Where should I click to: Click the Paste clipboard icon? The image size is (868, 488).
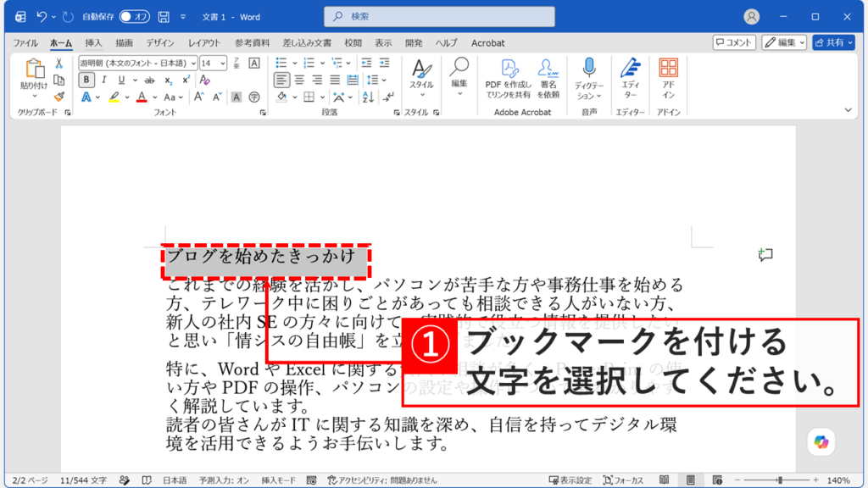pyautogui.click(x=34, y=69)
